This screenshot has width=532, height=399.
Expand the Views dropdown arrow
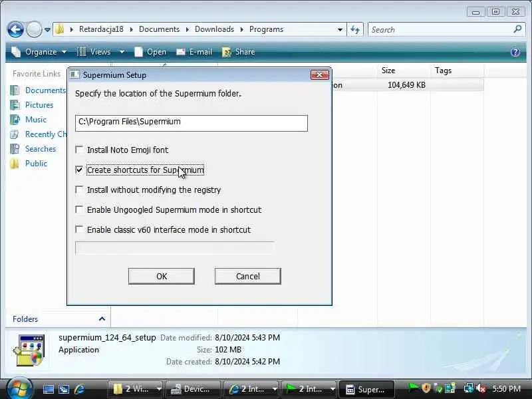(122, 52)
